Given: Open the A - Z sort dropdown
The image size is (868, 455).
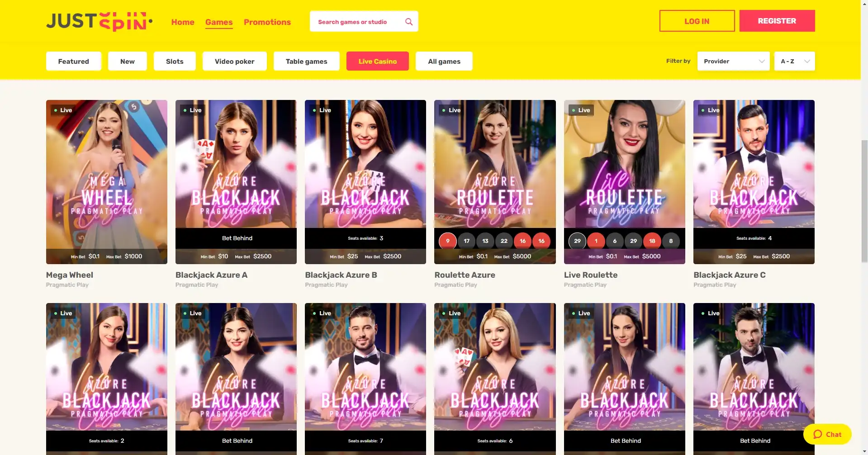Looking at the screenshot, I should coord(794,61).
